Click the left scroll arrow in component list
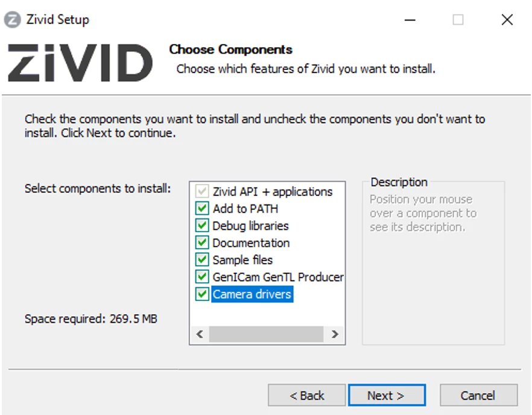The height and width of the screenshot is (415, 532). pyautogui.click(x=200, y=334)
